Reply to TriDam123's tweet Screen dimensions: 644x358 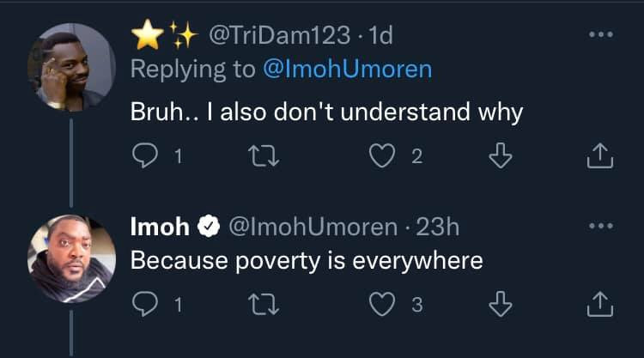(x=143, y=157)
